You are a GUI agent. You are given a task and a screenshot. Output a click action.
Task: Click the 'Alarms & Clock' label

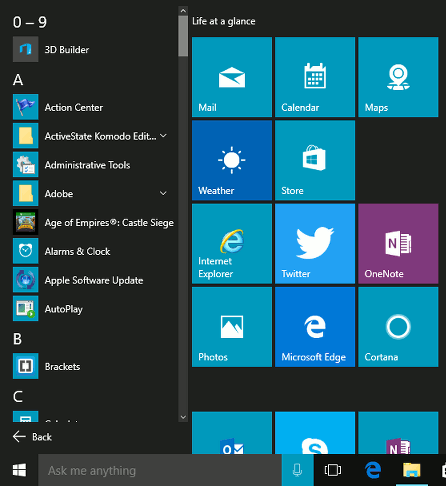click(78, 251)
